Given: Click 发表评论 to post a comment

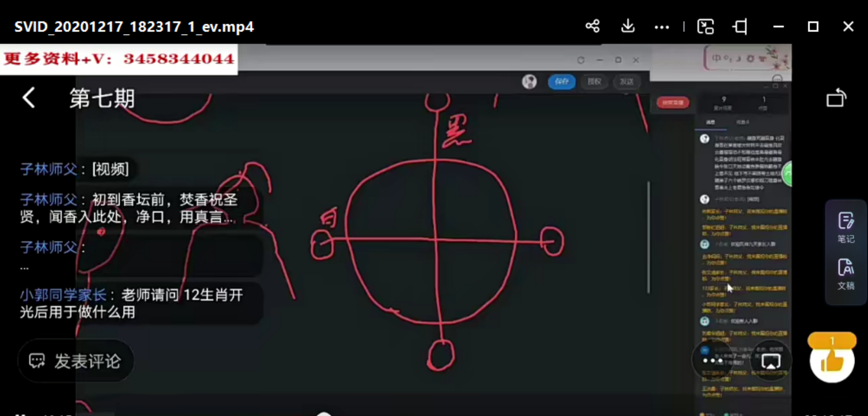Looking at the screenshot, I should click(x=76, y=361).
